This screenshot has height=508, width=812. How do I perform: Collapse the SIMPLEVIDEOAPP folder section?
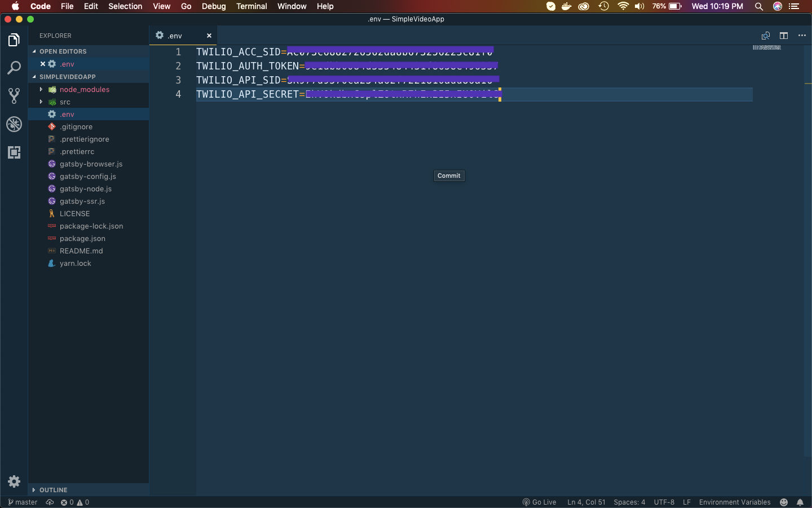[x=89, y=77]
